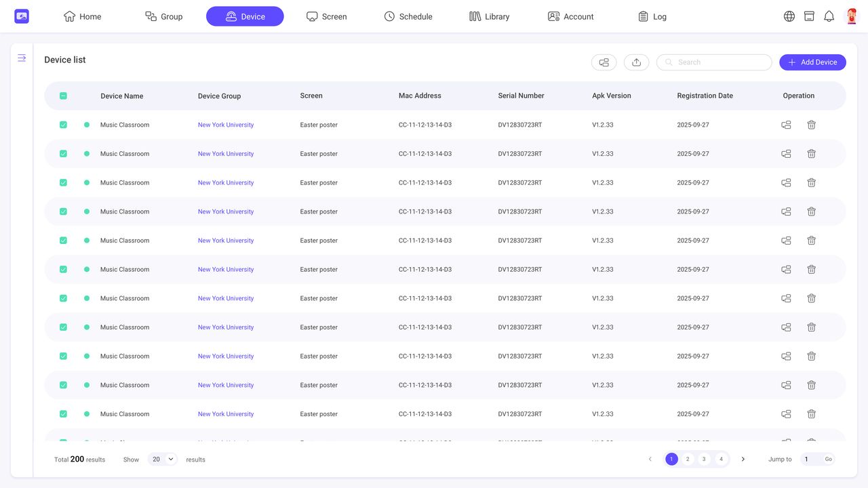Open the language globe icon

coord(789,16)
